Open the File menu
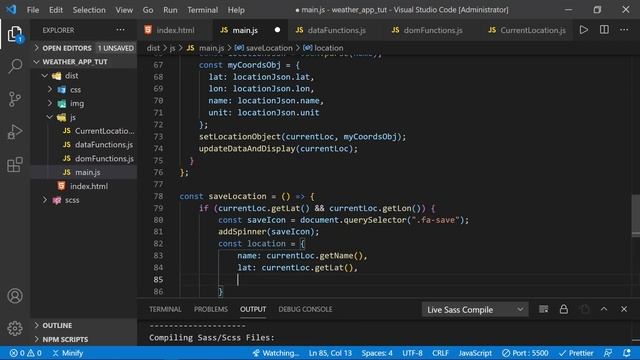640x360 pixels. coord(33,10)
